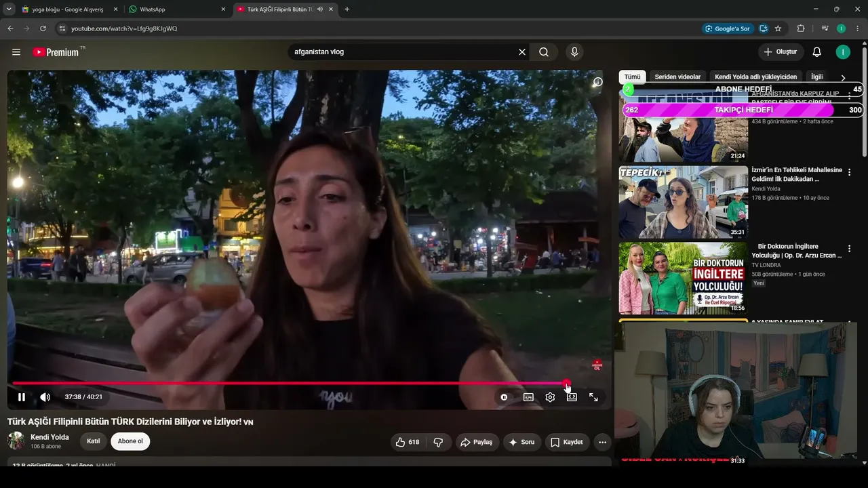Open YouTube notifications bell
868x488 pixels.
(x=817, y=52)
